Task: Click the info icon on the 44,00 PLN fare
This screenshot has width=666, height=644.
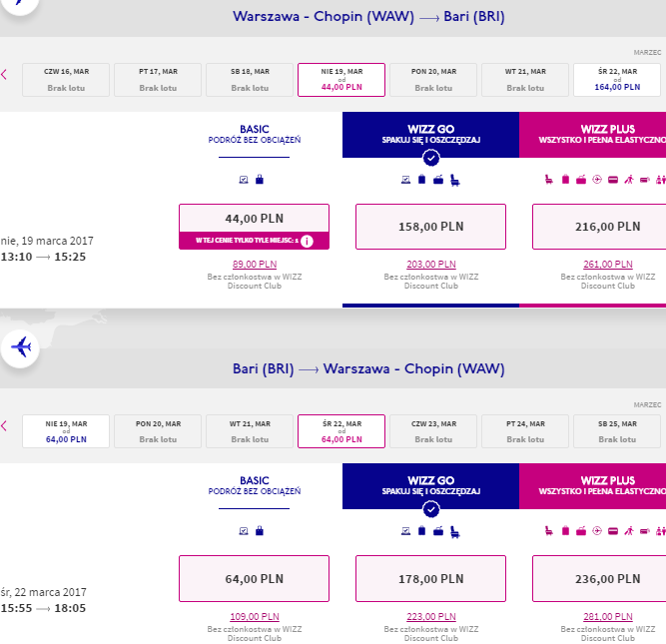Action: (x=307, y=241)
